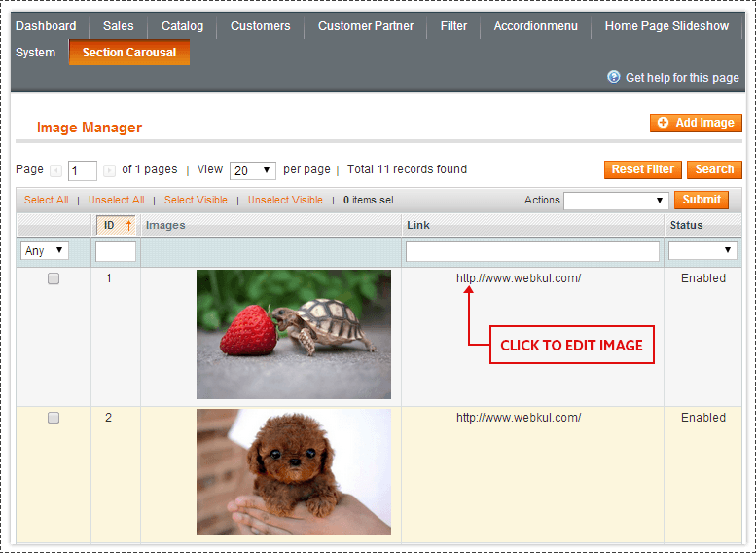
Task: Expand the Actions dropdown
Action: [615, 201]
